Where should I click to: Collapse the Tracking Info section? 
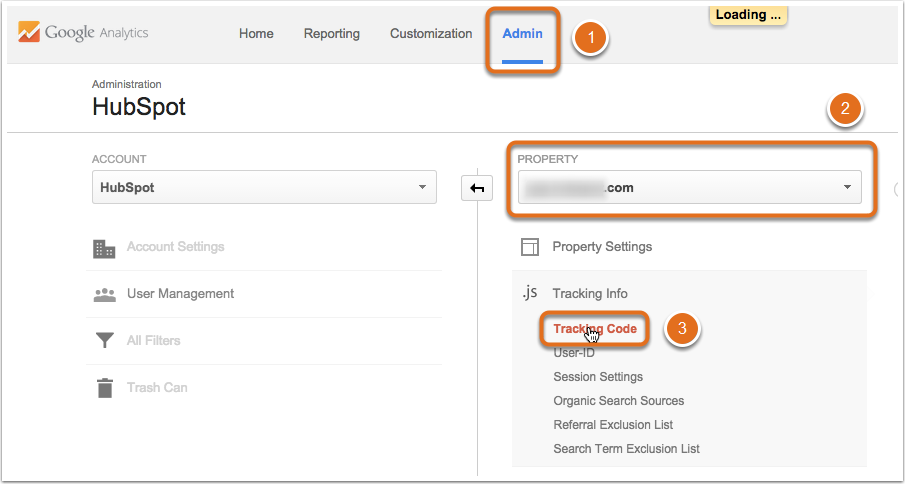click(590, 294)
